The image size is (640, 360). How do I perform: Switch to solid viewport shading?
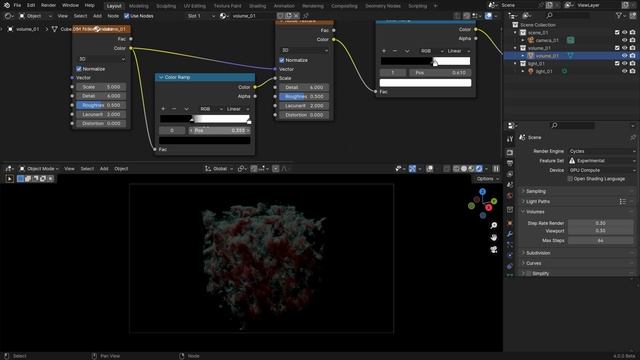[x=464, y=169]
